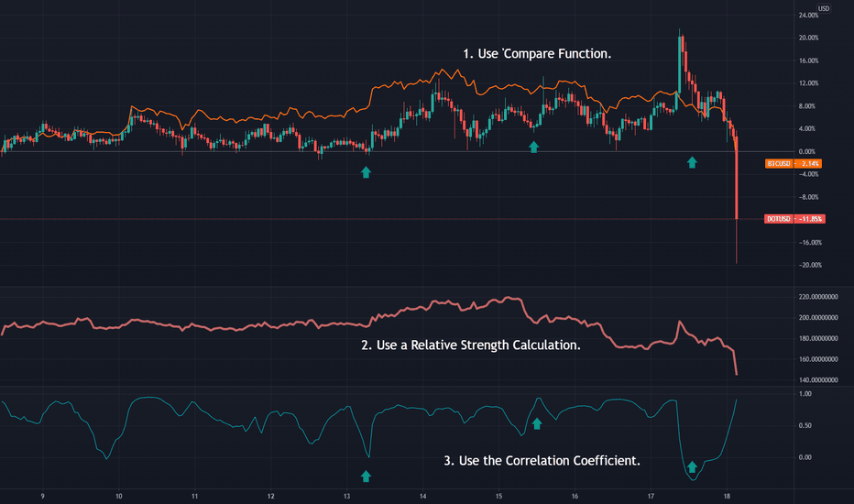The height and width of the screenshot is (504, 854).
Task: Click the 160.00000000 relative strength scale value
Action: (x=818, y=359)
